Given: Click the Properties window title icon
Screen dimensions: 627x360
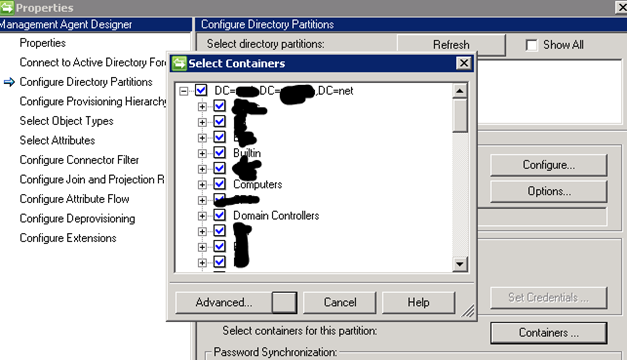Looking at the screenshot, I should point(7,7).
